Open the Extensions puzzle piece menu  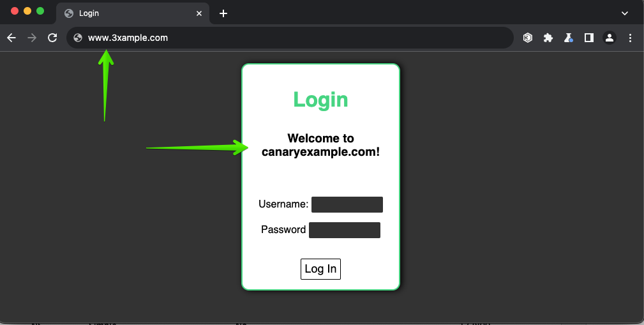pos(548,38)
